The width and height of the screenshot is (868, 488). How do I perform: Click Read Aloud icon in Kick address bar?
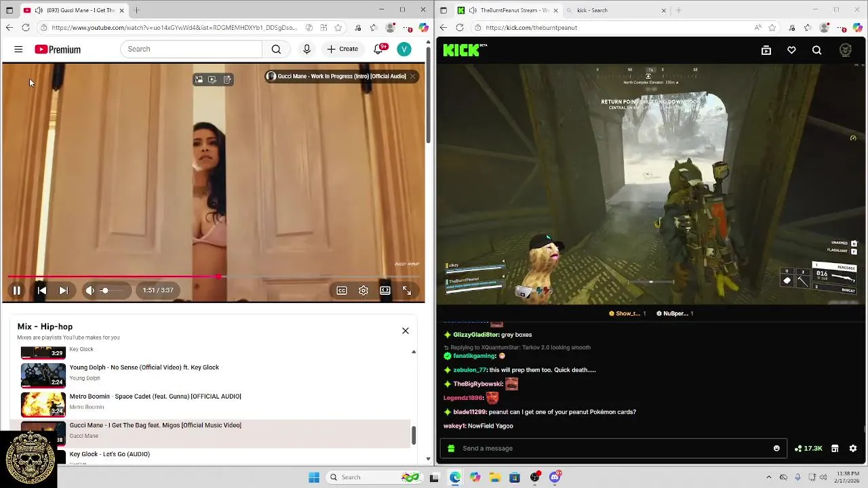757,28
